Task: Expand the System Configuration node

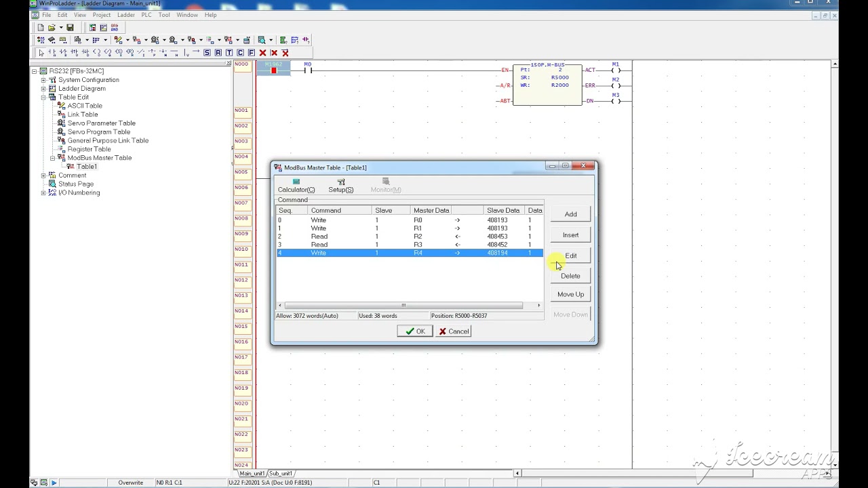Action: click(x=43, y=80)
